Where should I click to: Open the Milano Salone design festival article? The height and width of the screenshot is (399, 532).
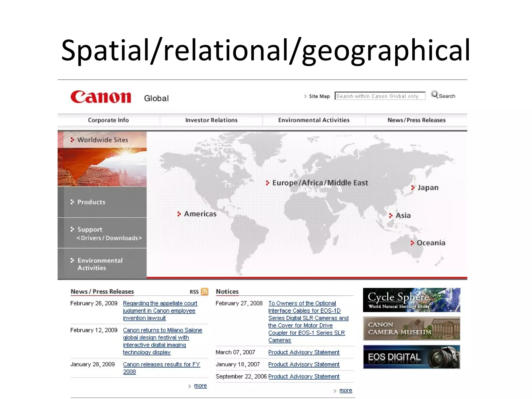(163, 341)
